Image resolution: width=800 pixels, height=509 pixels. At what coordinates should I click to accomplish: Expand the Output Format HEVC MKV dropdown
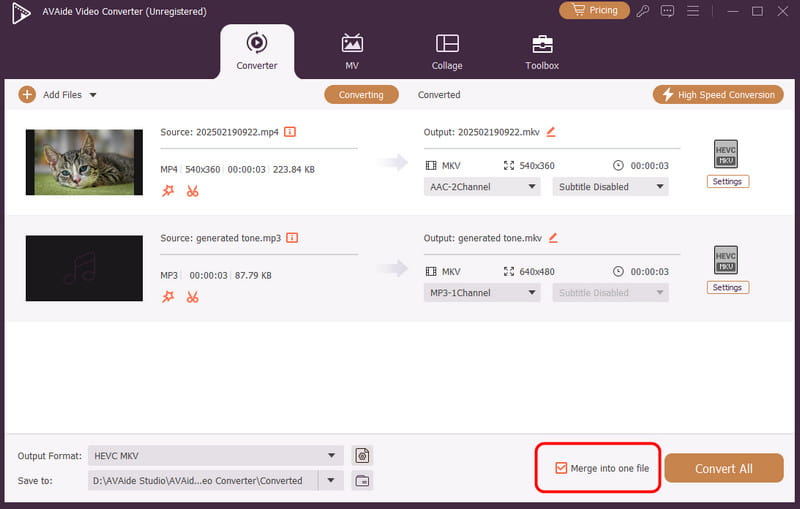215,455
